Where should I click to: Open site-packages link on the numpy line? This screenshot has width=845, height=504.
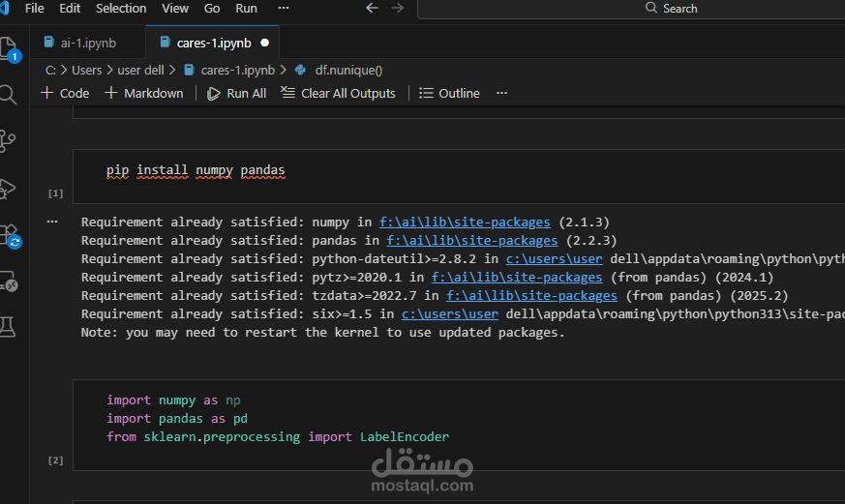(x=465, y=222)
